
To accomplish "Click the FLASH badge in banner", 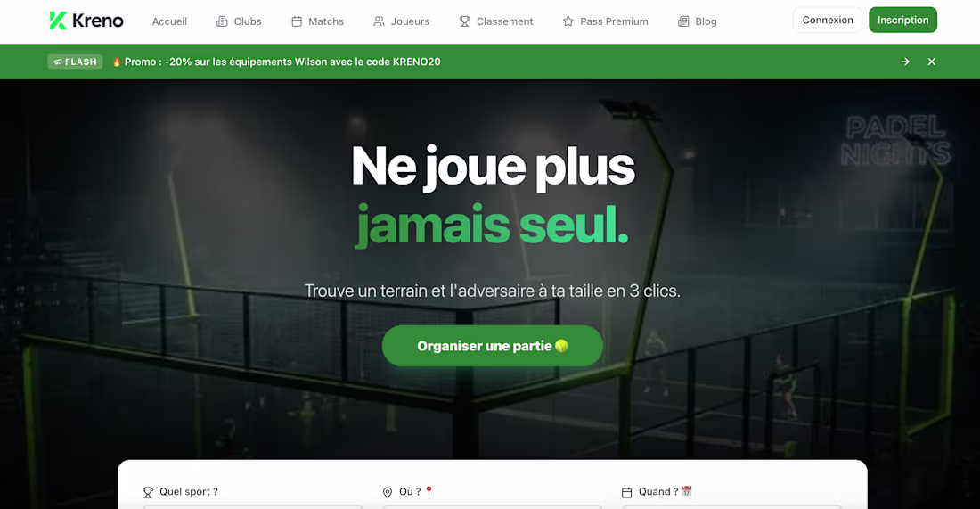I will click(x=75, y=62).
